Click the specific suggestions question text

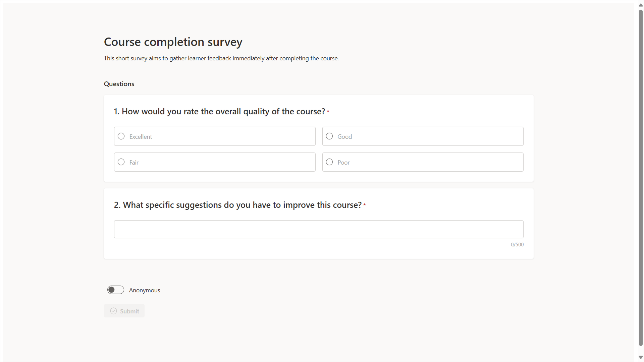[x=238, y=205]
